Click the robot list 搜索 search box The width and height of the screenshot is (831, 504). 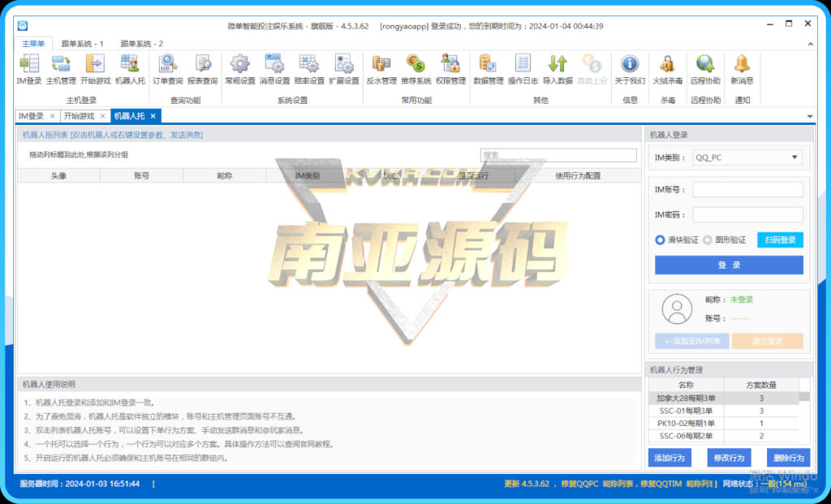point(558,155)
